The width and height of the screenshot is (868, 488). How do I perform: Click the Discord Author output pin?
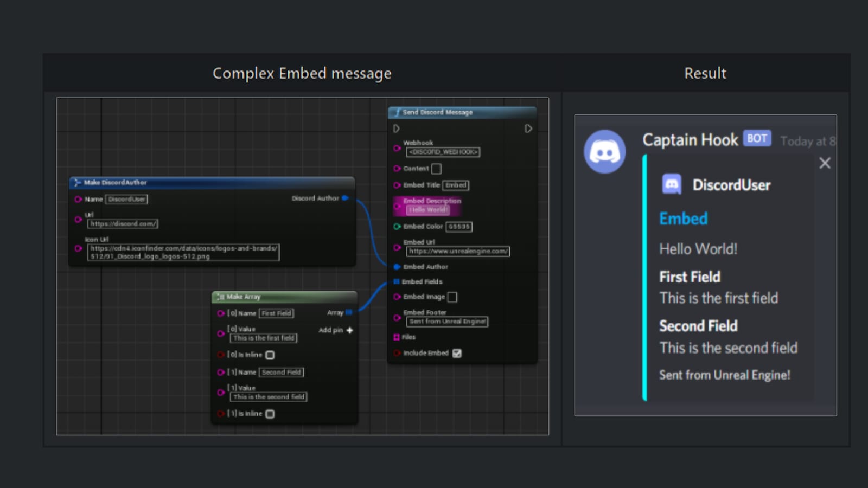click(346, 198)
